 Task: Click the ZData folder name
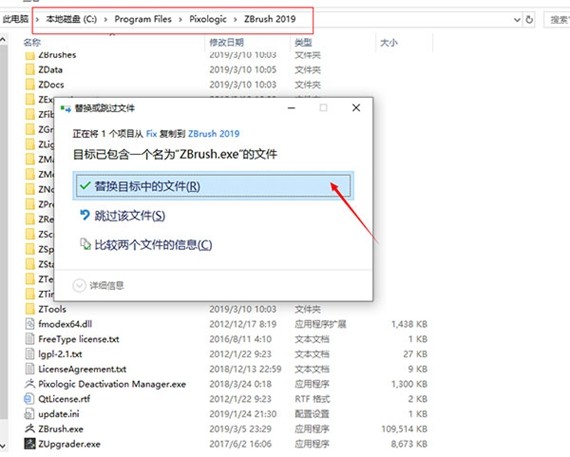tap(51, 70)
